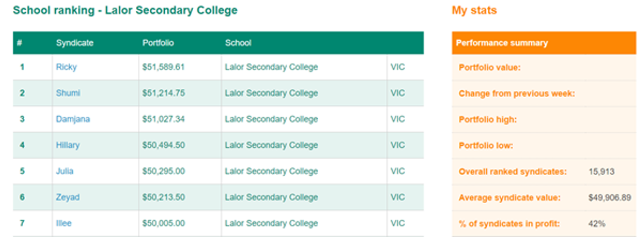Select the Portfolio column header
This screenshot has height=237, width=644.
[158, 43]
